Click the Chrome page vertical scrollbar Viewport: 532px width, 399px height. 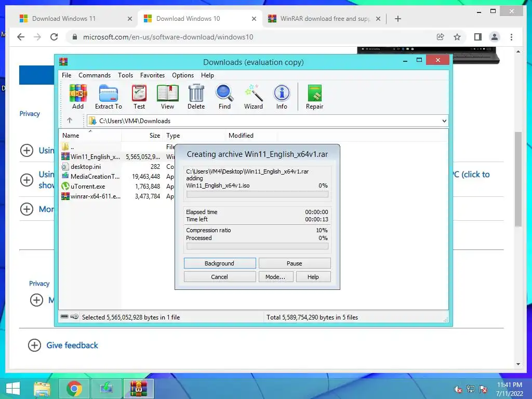pyautogui.click(x=518, y=179)
